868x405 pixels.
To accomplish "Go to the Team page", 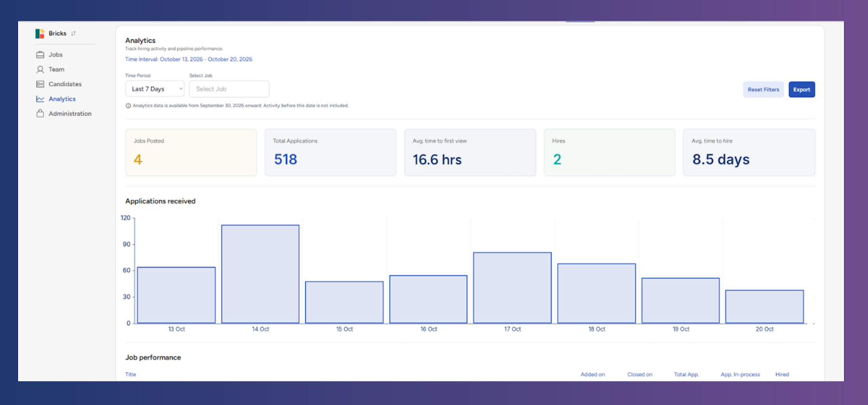I will (x=56, y=69).
